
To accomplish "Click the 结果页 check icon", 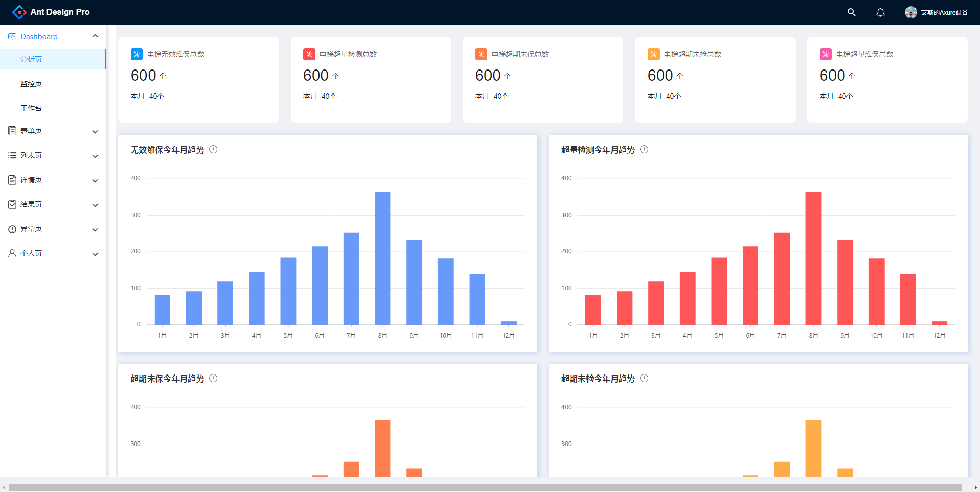I will point(12,204).
